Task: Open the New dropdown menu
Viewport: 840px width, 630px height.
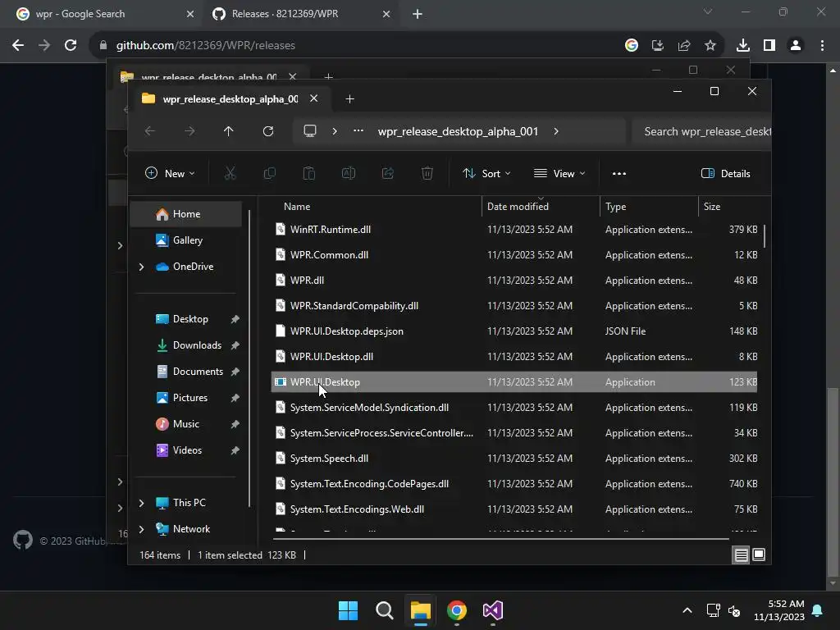Action: pyautogui.click(x=170, y=173)
